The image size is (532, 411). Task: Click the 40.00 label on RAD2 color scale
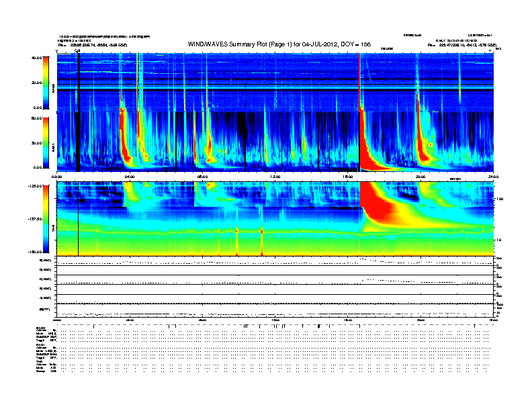pyautogui.click(x=36, y=58)
